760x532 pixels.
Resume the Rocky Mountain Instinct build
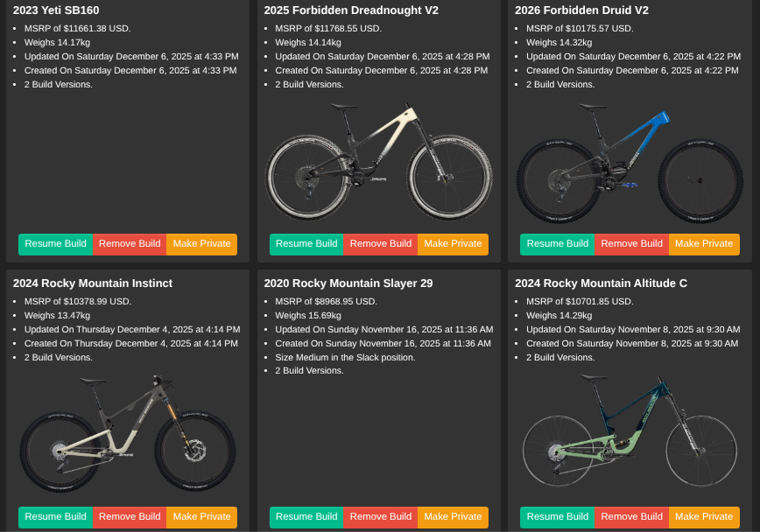pyautogui.click(x=55, y=517)
